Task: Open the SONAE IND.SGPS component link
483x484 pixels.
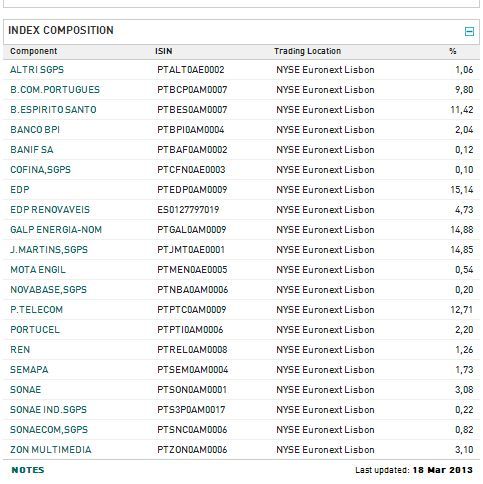Action: pos(48,410)
